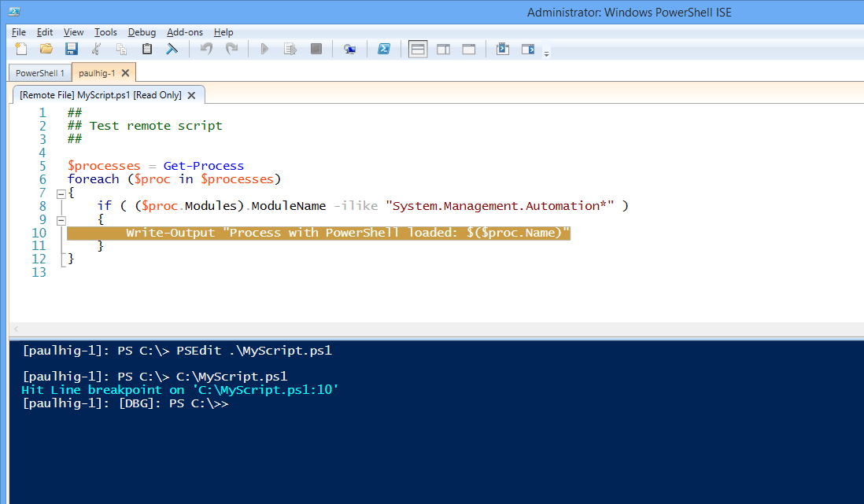The height and width of the screenshot is (504, 864).
Task: Run the script with the green arrow
Action: pos(265,48)
